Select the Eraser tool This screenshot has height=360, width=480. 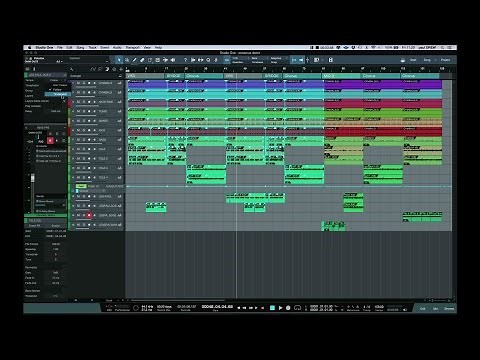click(142, 60)
